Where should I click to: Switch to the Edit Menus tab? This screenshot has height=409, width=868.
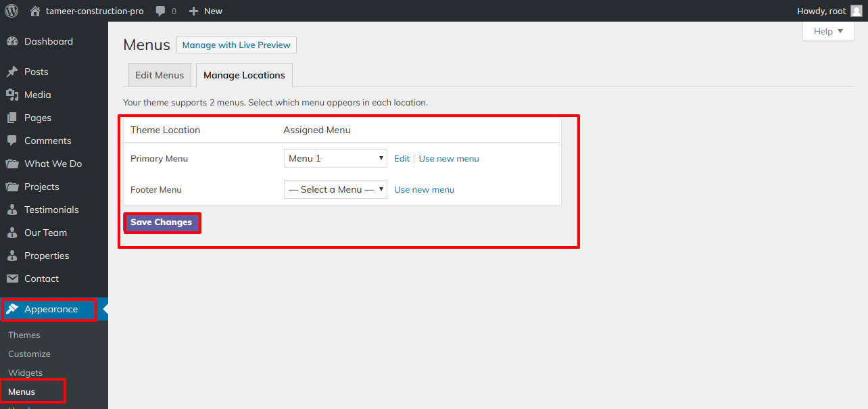click(160, 75)
